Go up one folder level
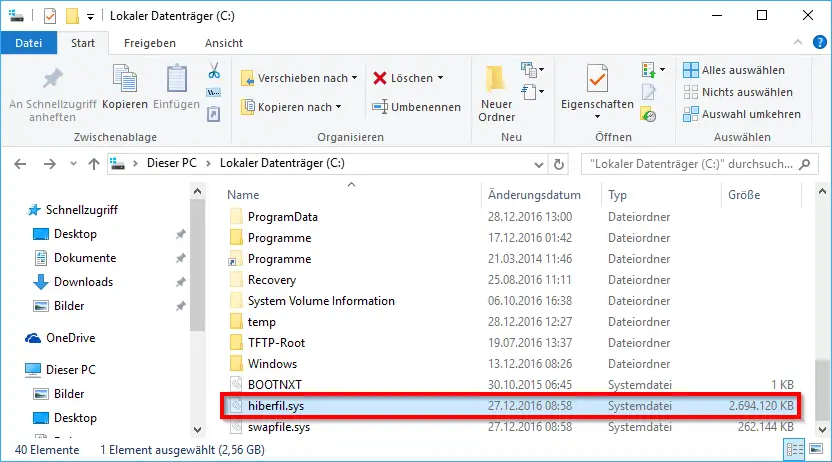Viewport: 832px width, 462px height. (x=94, y=164)
